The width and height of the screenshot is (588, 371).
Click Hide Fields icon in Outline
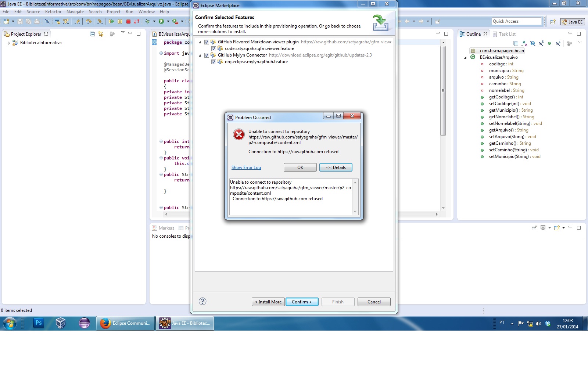(x=533, y=43)
